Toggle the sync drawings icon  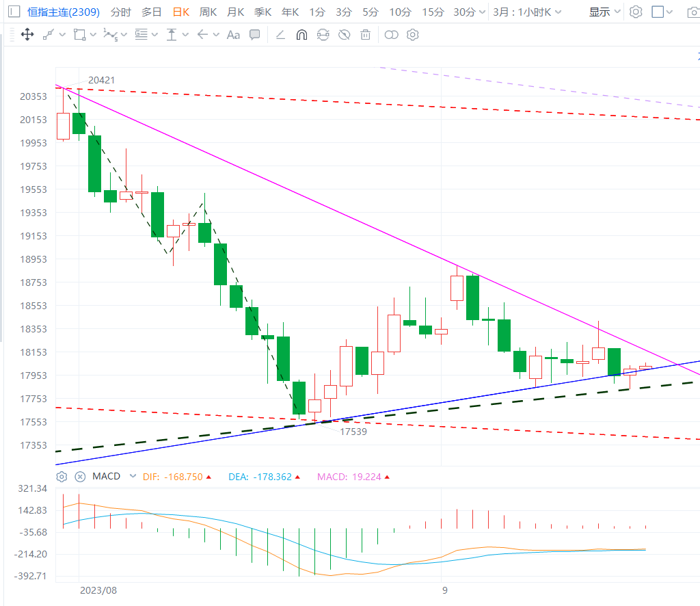(x=323, y=34)
